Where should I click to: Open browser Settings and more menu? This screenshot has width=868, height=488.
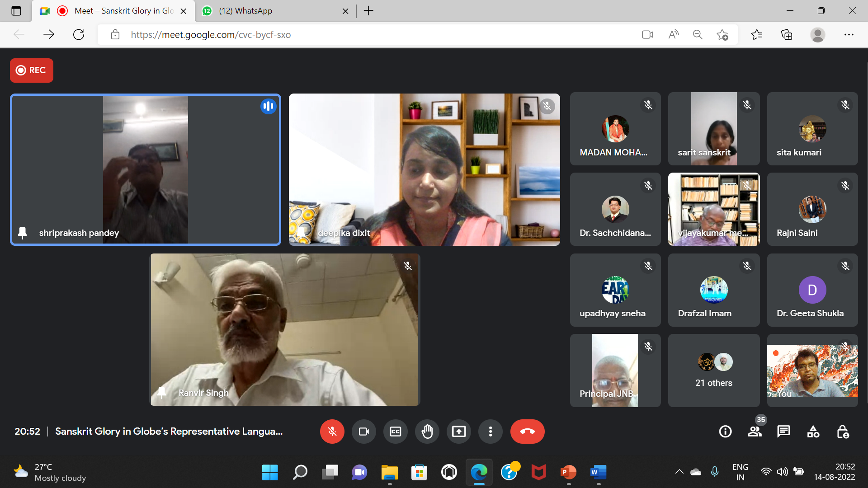pos(849,35)
